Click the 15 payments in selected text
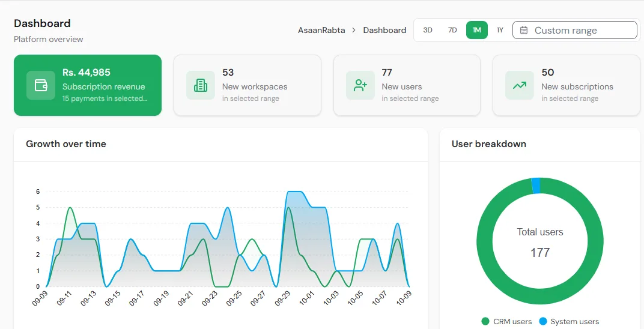Screen dimensions: 644x329 [105, 98]
